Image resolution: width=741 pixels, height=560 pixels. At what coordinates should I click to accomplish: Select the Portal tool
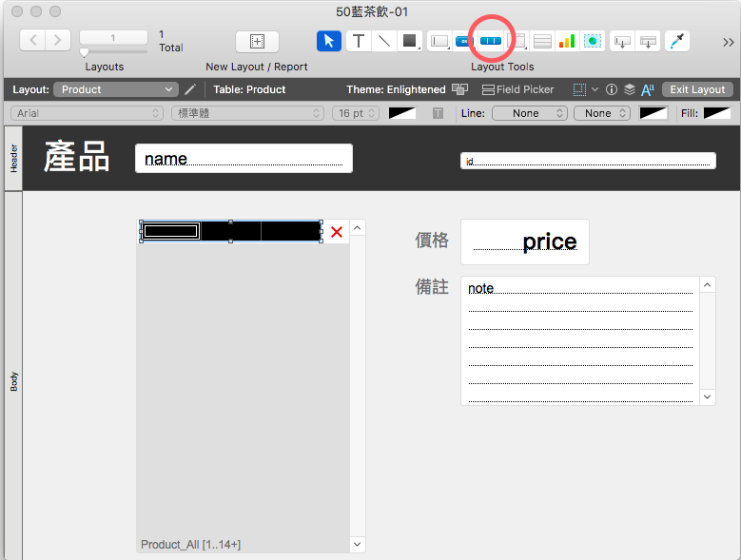[542, 41]
